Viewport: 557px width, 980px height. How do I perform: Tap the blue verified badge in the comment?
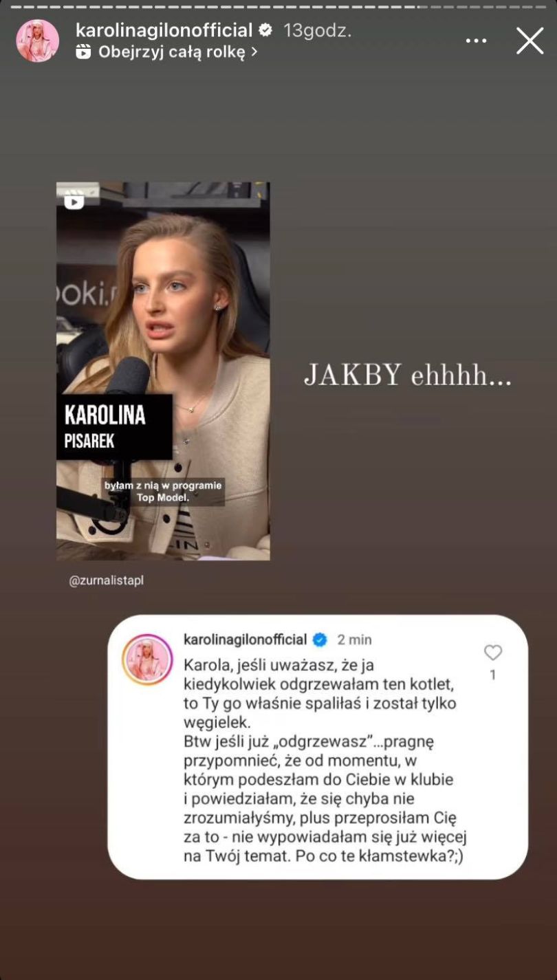(320, 640)
